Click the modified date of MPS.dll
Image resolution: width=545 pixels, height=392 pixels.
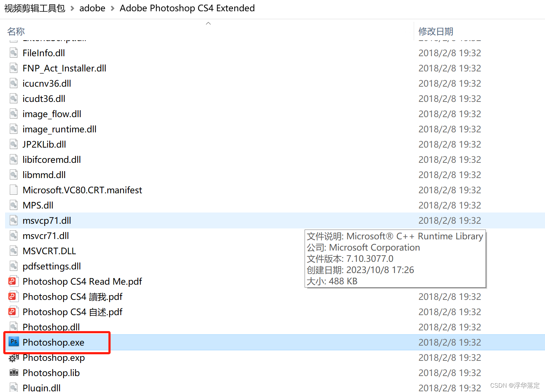click(450, 205)
